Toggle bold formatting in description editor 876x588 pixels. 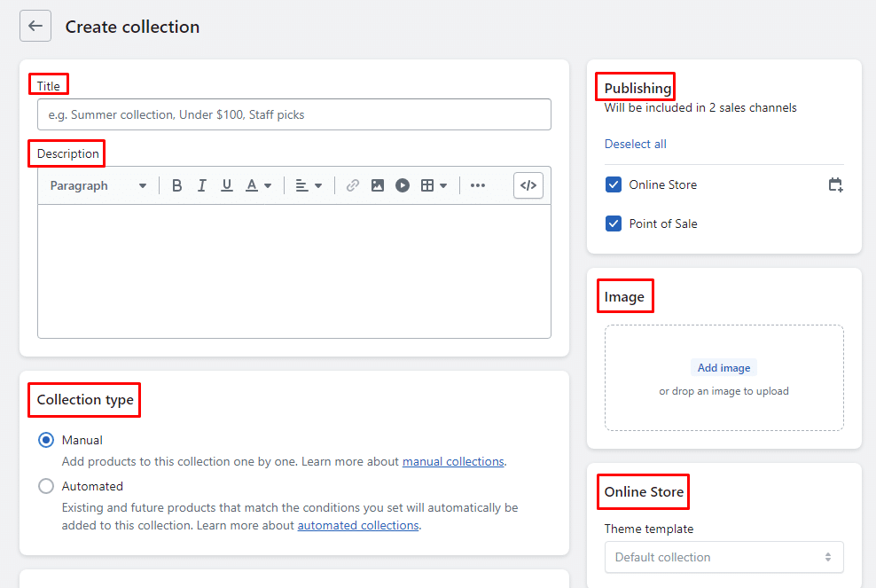pyautogui.click(x=177, y=185)
